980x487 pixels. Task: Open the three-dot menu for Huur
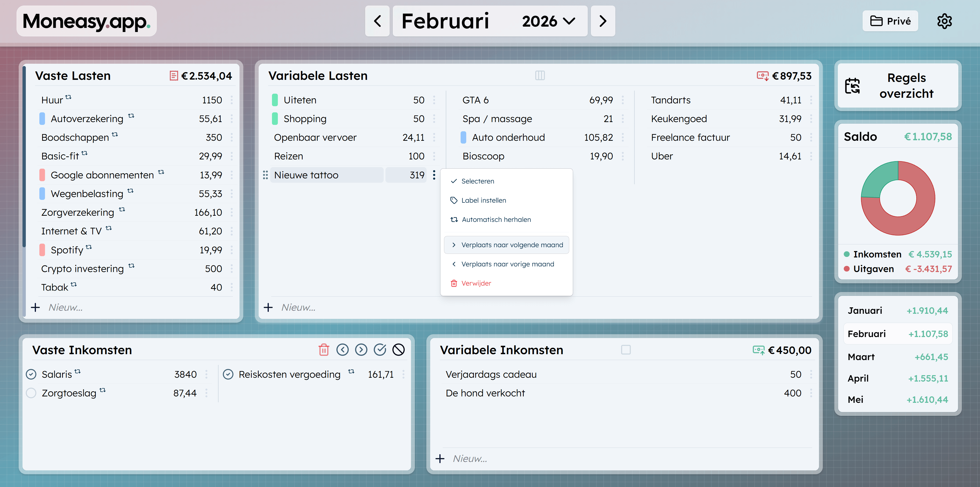pyautogui.click(x=231, y=100)
